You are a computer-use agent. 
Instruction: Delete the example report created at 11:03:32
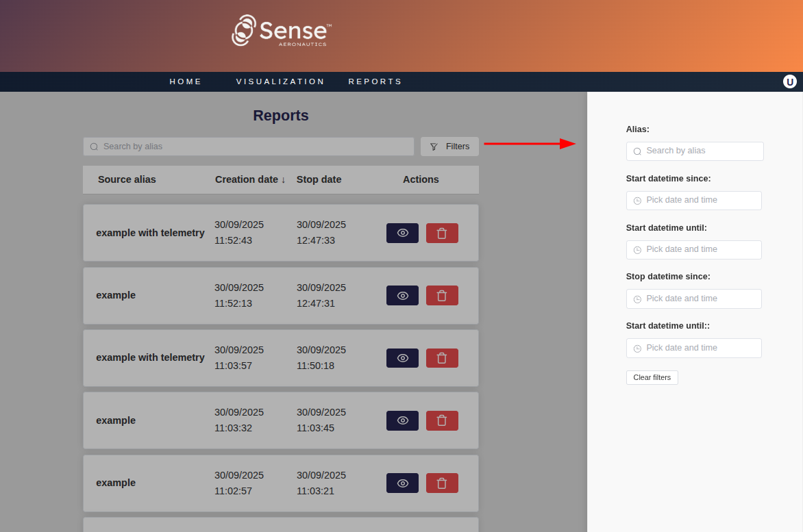(442, 420)
